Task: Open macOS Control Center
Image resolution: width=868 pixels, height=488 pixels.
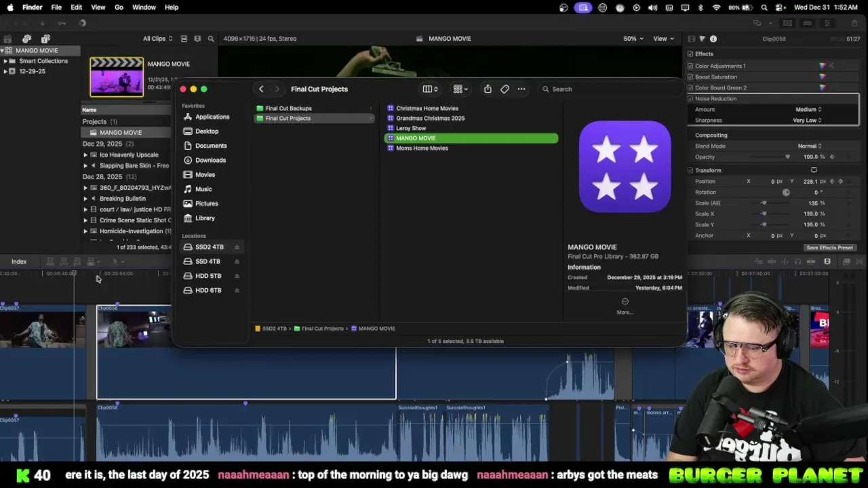Action: (779, 7)
